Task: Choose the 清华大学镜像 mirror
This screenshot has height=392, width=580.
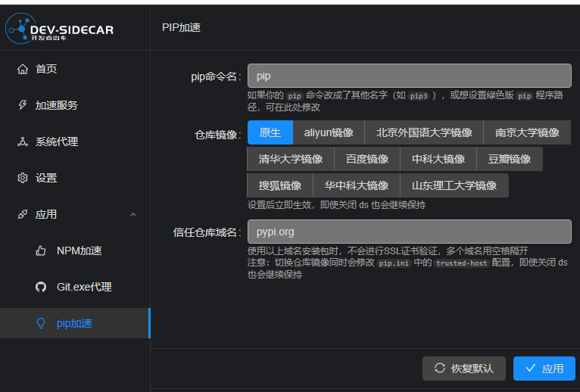Action: [x=290, y=159]
